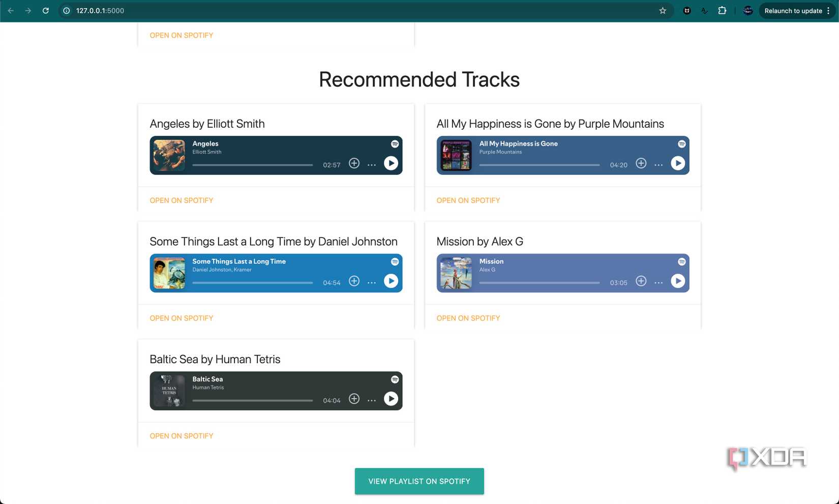The width and height of the screenshot is (839, 504).
Task: Go forward in browser history
Action: tap(28, 11)
